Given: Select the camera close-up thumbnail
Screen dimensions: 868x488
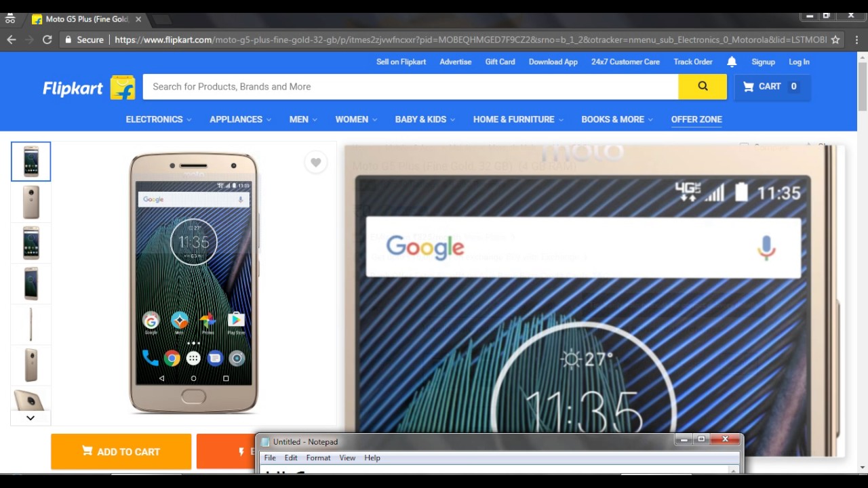Looking at the screenshot, I should coord(31,399).
